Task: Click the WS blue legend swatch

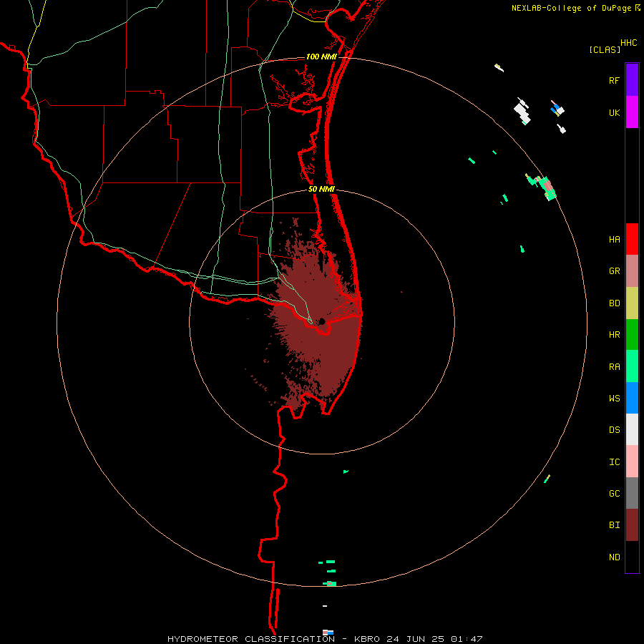Action: click(x=632, y=398)
